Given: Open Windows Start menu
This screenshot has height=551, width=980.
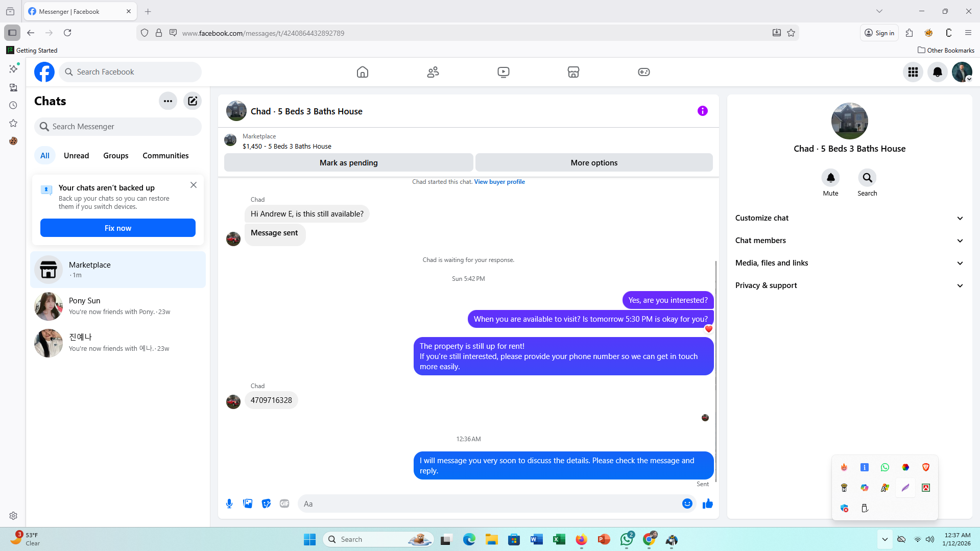Looking at the screenshot, I should click(309, 539).
